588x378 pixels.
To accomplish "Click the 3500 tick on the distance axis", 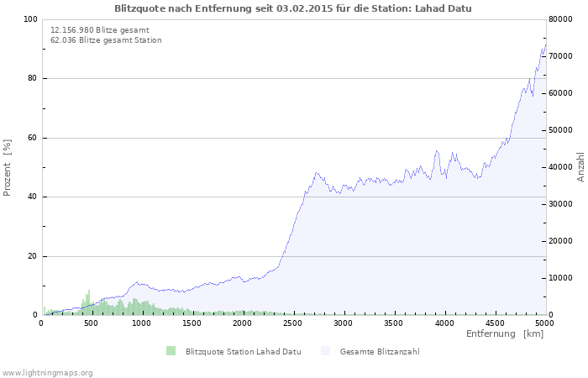I will [393, 323].
